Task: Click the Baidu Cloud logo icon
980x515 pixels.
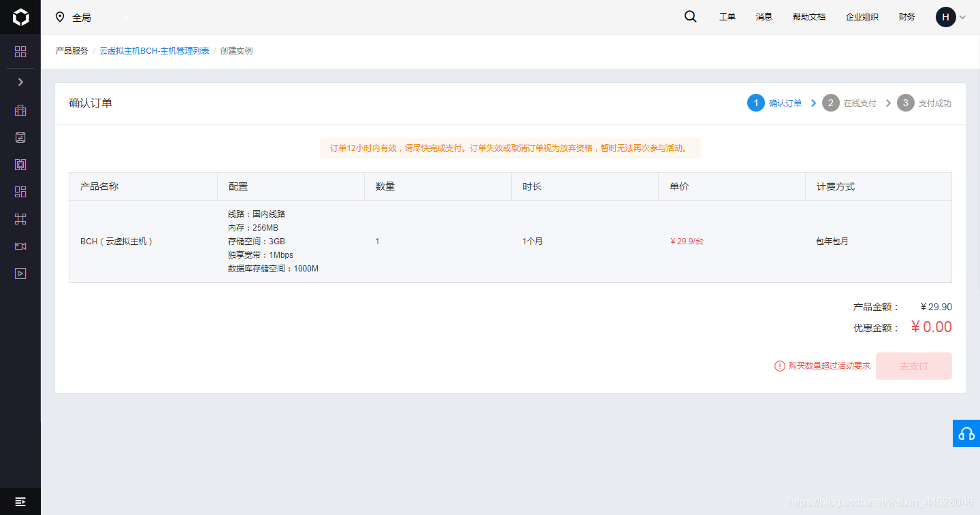Action: tap(20, 17)
